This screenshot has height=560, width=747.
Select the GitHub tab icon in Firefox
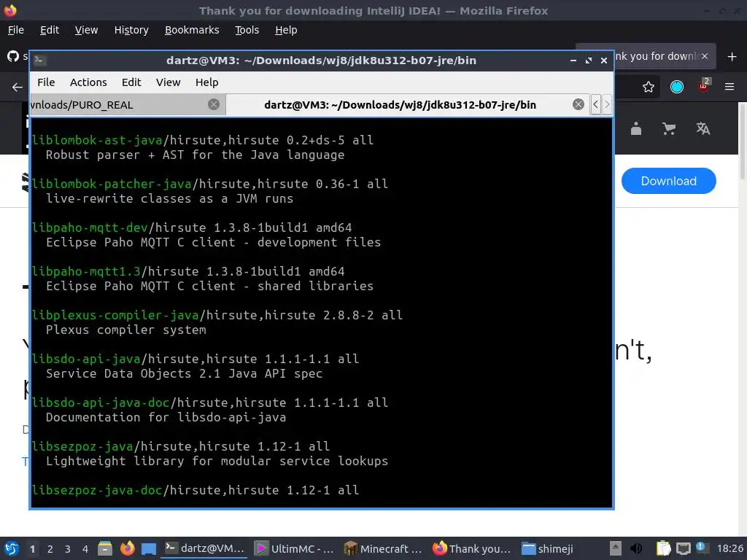click(x=13, y=56)
